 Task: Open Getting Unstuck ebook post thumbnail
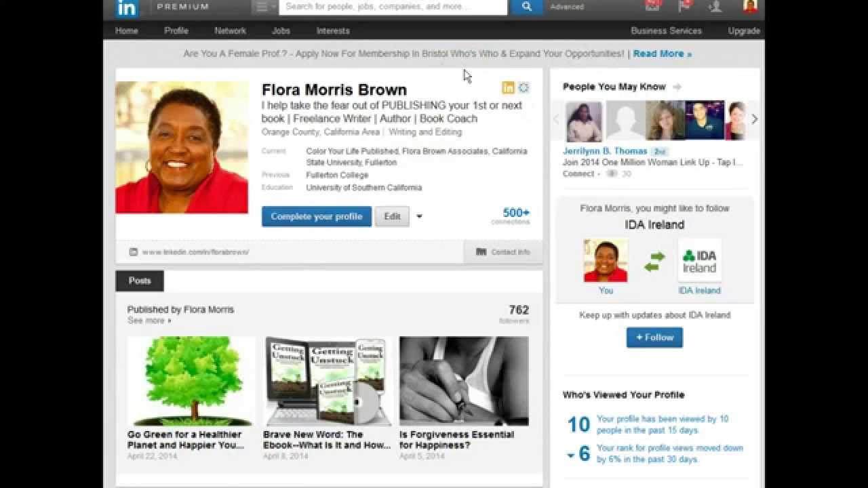click(x=328, y=381)
